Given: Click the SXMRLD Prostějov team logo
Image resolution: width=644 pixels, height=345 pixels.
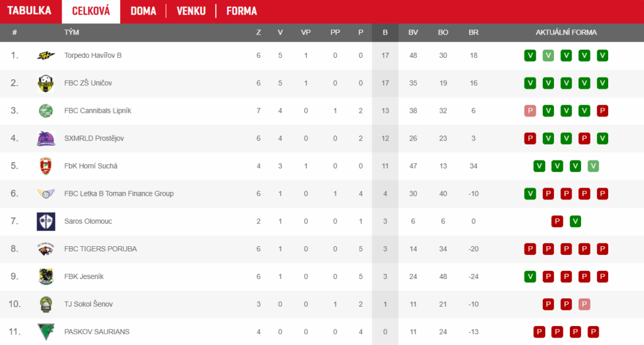Looking at the screenshot, I should click(46, 139).
